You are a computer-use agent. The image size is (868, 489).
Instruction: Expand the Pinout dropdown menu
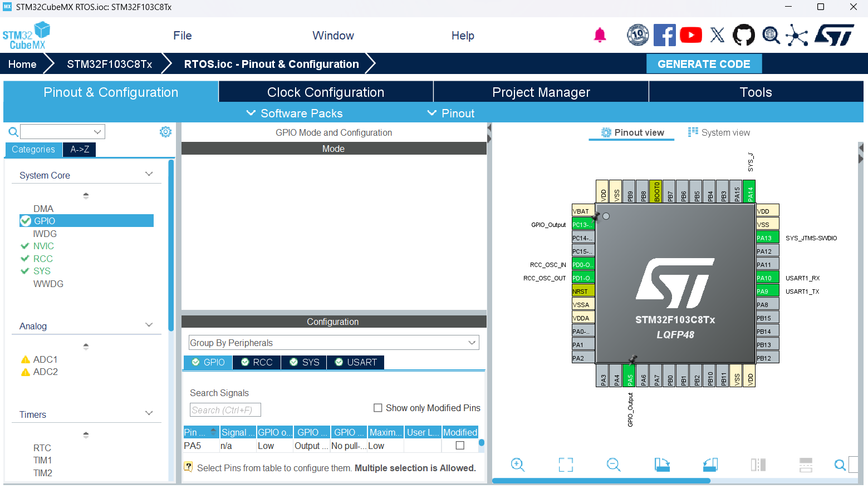coord(451,113)
